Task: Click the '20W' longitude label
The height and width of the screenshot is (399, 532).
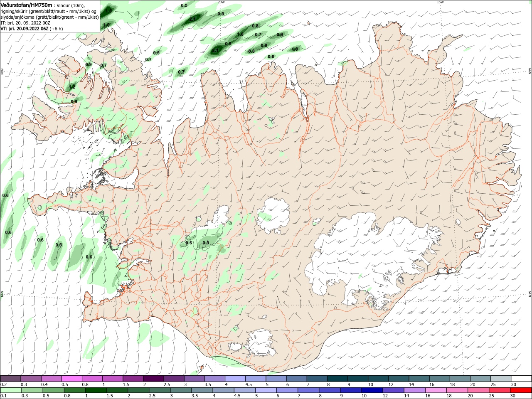Action: pos(221,2)
